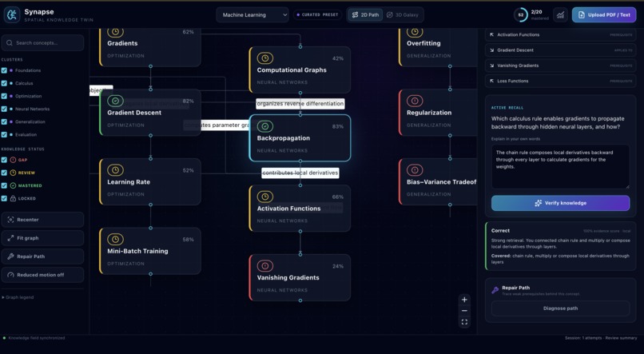The image size is (644, 354).
Task: Select the Mini-Batch Training node card
Action: [150, 251]
